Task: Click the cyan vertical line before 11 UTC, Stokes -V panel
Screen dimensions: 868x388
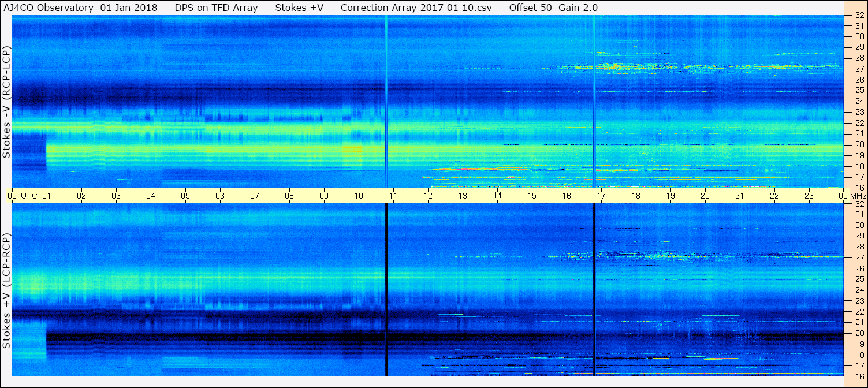Action: [386, 102]
